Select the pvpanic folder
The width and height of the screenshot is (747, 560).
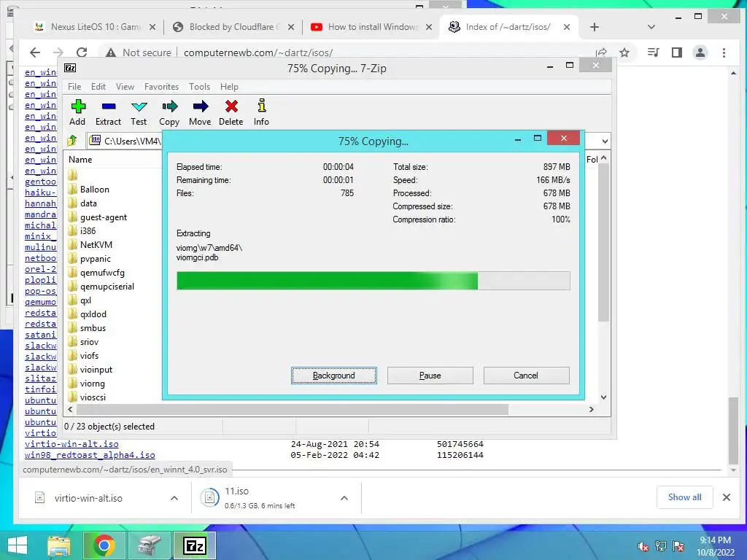click(x=96, y=259)
